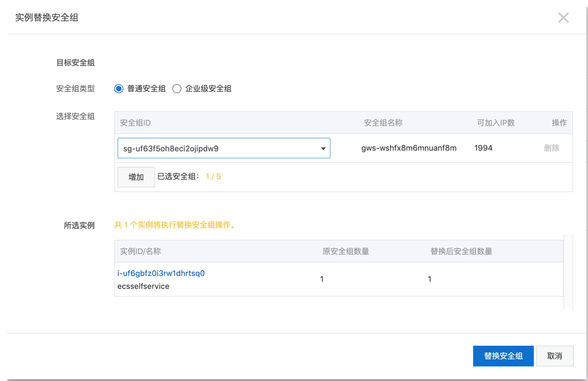588x381 pixels.
Task: Click the 替换后安全组数量 column header
Action: (461, 251)
